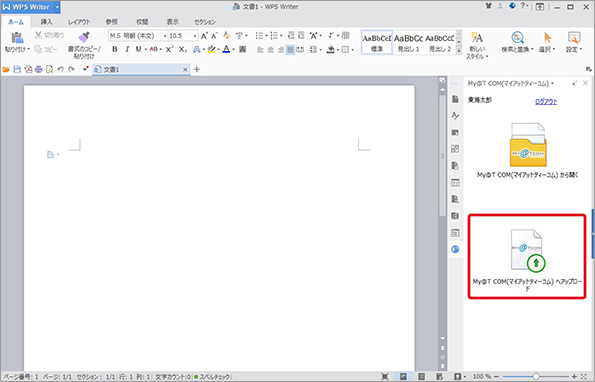The image size is (595, 382).
Task: Toggle Distributed paragraph alignment
Action: 300,49
